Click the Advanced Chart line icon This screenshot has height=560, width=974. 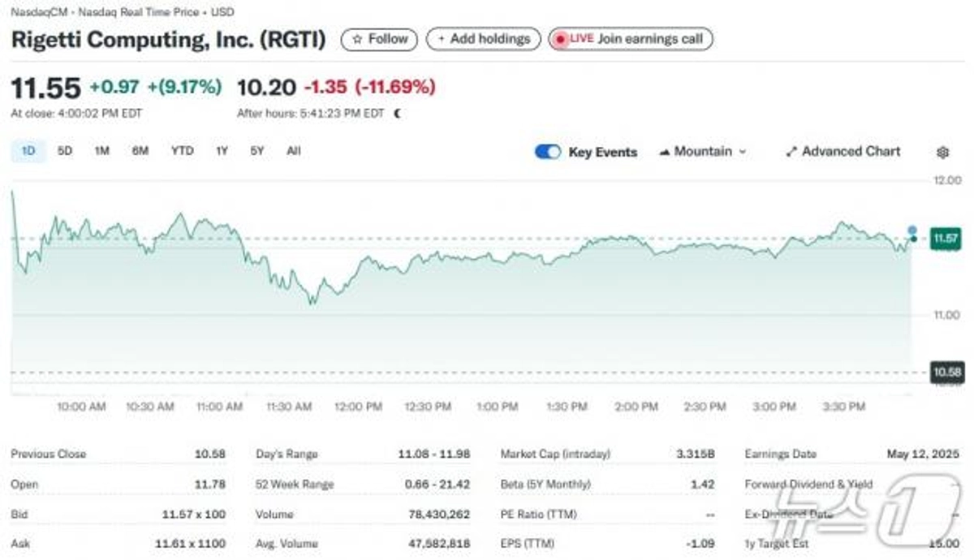click(790, 151)
